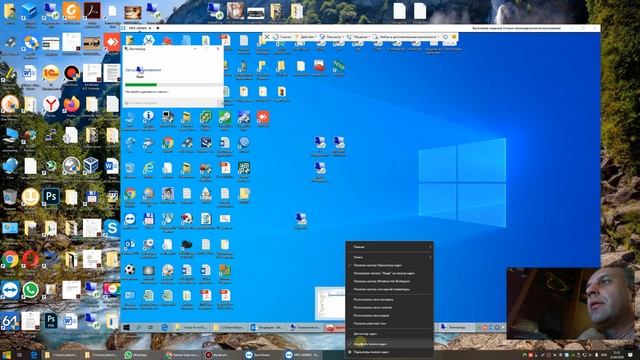Open the soccer ball icon on remote desktop
Image resolution: width=640 pixels, height=360 pixels.
pyautogui.click(x=130, y=270)
